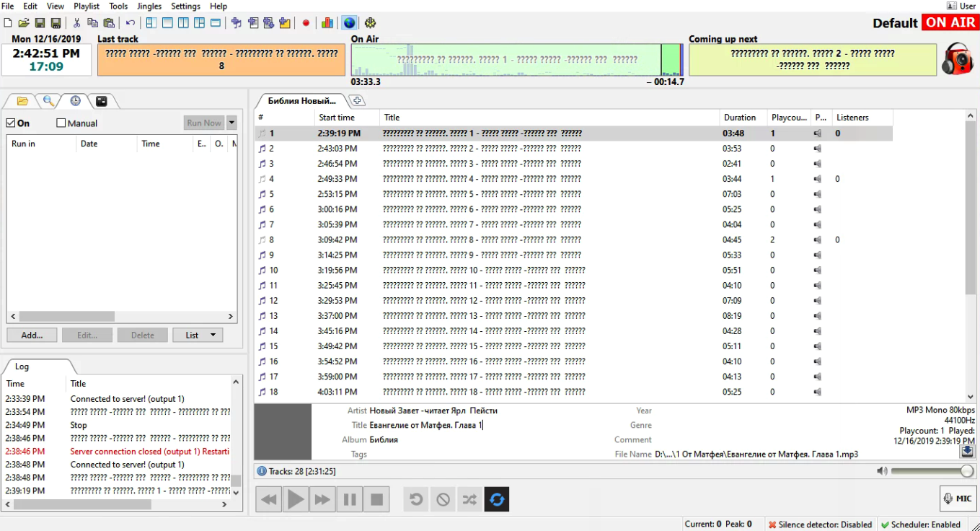Save the playlist with the first floppy disk icon
Image resolution: width=980 pixels, height=531 pixels.
(40, 23)
